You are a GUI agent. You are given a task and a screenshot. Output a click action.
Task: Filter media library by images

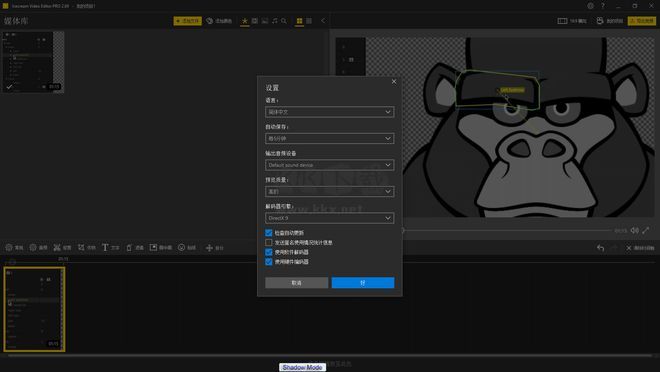[x=265, y=21]
